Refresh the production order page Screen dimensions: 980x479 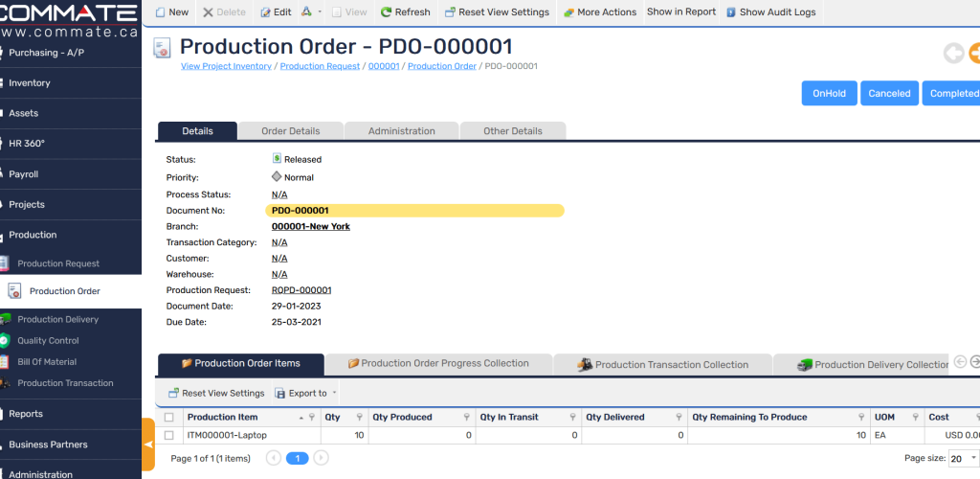pyautogui.click(x=406, y=11)
